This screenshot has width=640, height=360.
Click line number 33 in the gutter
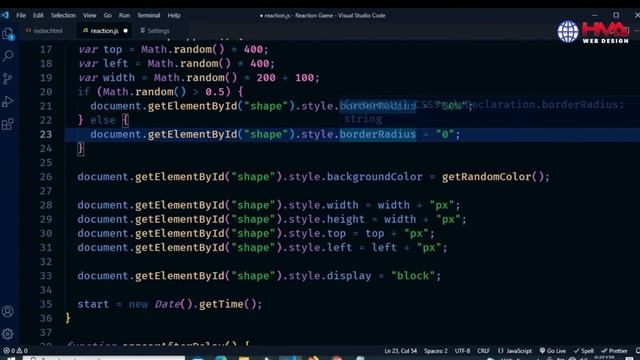click(46, 276)
